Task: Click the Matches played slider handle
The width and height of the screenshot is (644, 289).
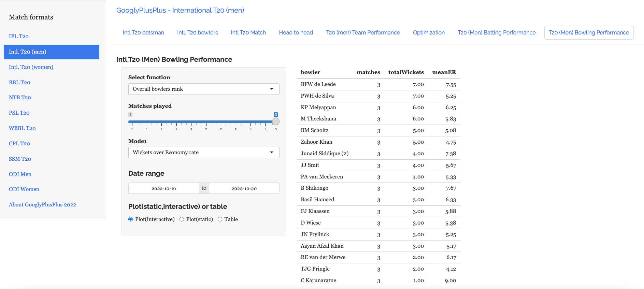Action: (x=276, y=121)
